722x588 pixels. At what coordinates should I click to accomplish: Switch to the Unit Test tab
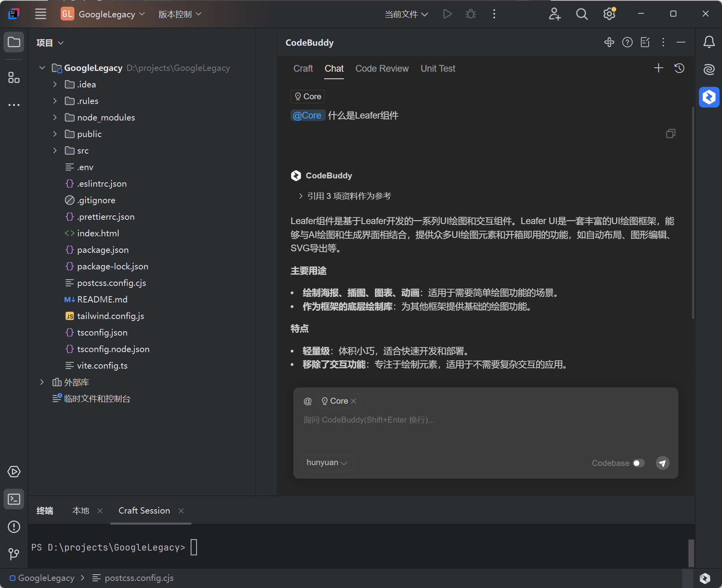pos(438,69)
